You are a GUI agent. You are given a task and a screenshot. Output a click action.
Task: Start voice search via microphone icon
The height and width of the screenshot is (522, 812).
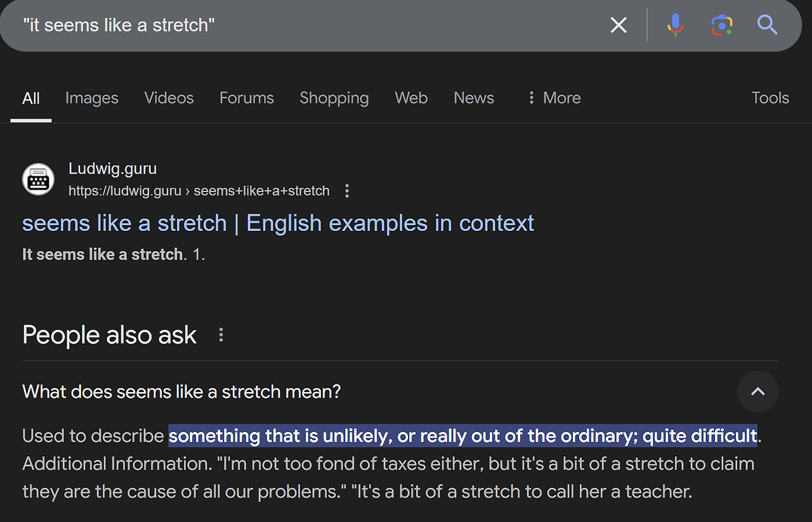point(675,25)
